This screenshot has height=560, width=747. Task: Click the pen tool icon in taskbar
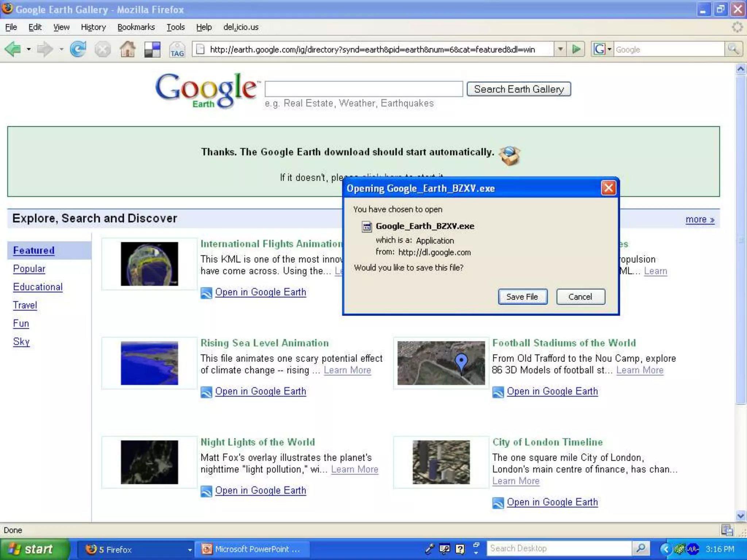pos(430,549)
